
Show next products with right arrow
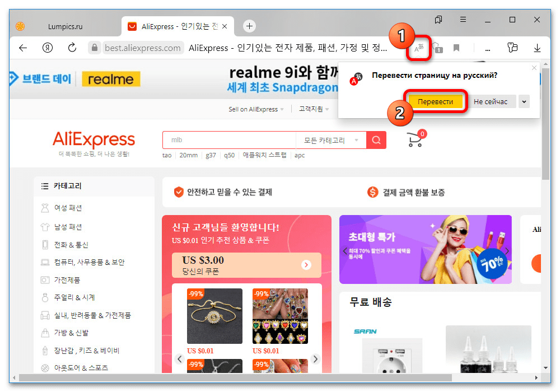[x=315, y=359]
